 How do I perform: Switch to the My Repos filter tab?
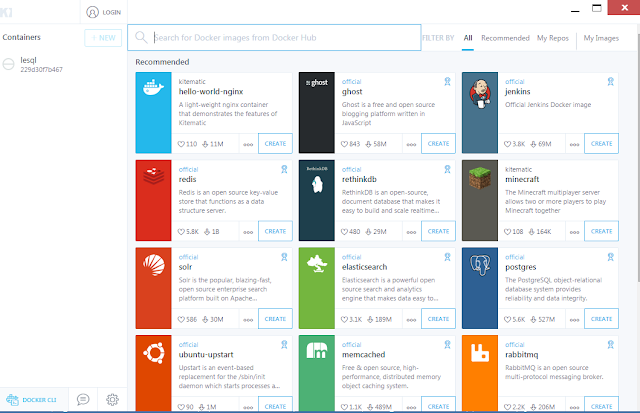click(553, 38)
